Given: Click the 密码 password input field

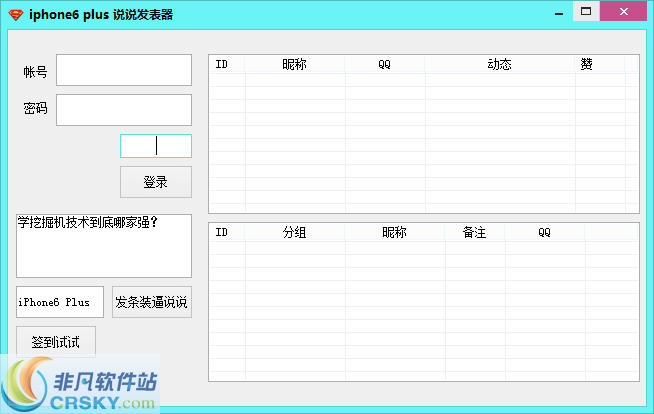Looking at the screenshot, I should click(124, 110).
